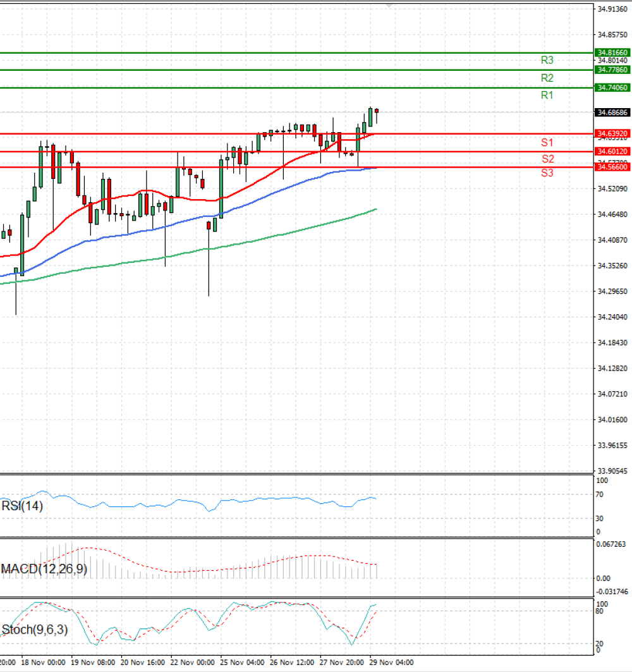Click the 34.85750 price axis value
The height and width of the screenshot is (672, 632).
pos(612,35)
